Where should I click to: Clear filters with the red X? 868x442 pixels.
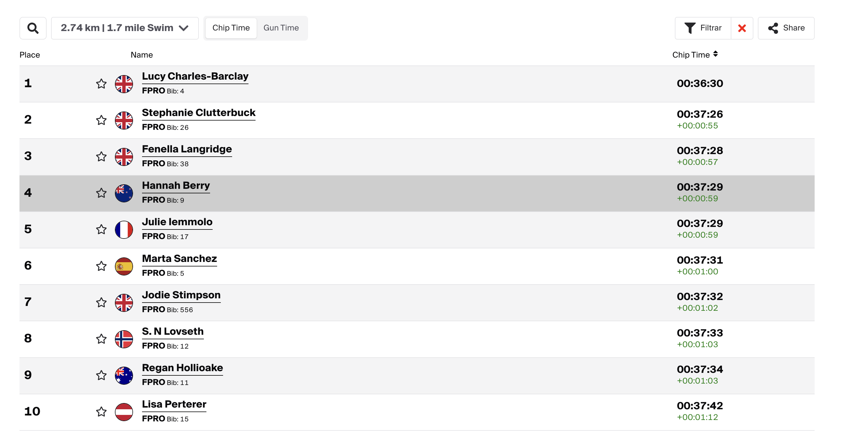pos(742,28)
